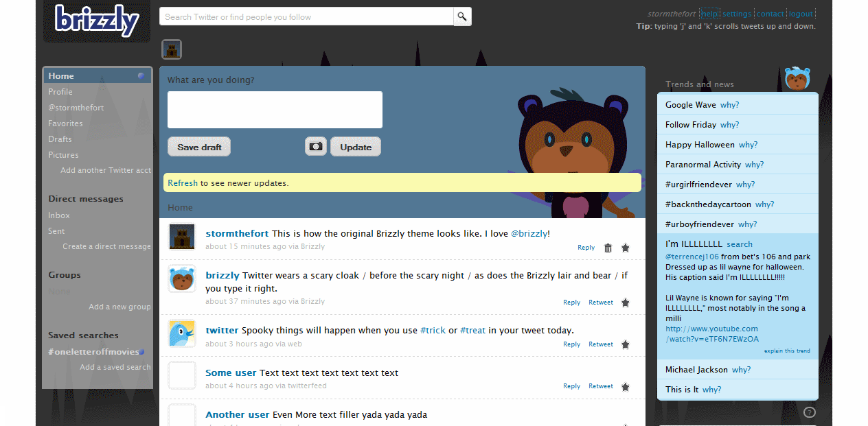Click the search magnifier button
Screen dimensions: 868x426
click(x=462, y=16)
